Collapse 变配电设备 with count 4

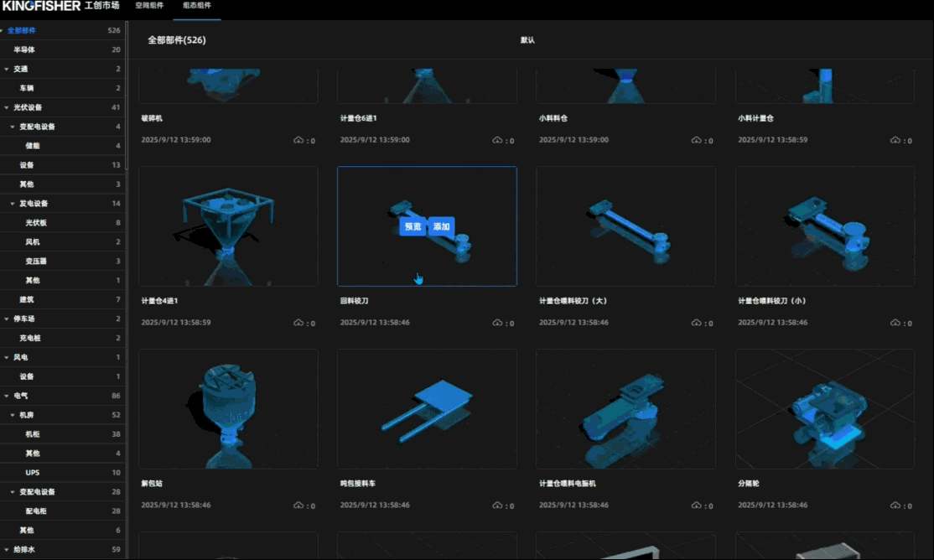point(13,127)
